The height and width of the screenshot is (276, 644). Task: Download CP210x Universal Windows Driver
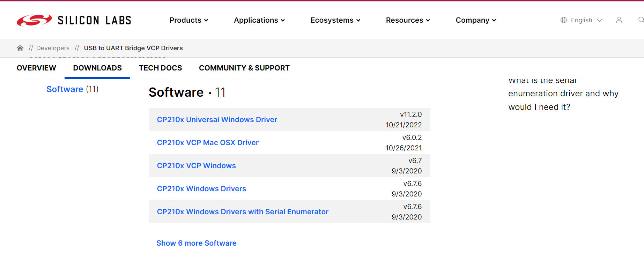(x=217, y=120)
